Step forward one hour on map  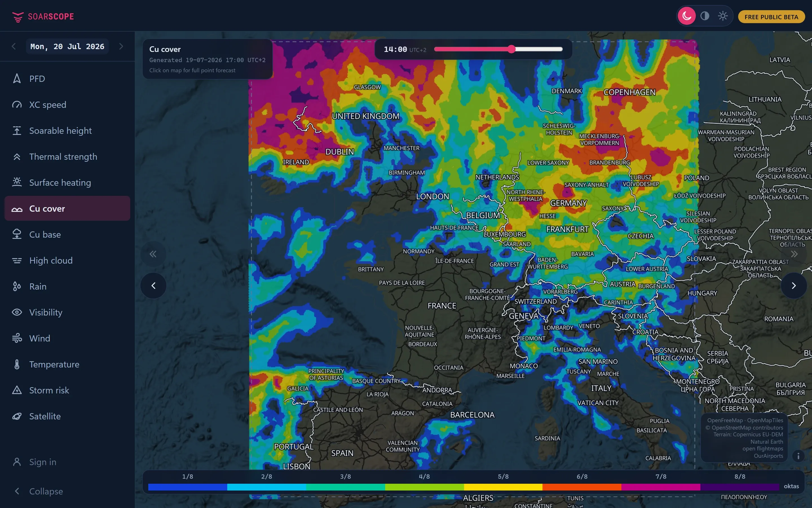(794, 286)
